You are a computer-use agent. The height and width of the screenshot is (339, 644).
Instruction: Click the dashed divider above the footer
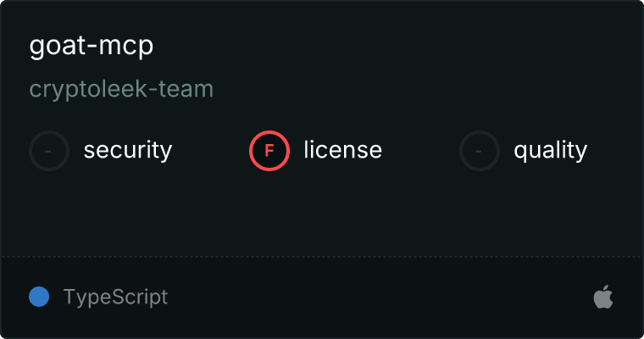(322, 256)
